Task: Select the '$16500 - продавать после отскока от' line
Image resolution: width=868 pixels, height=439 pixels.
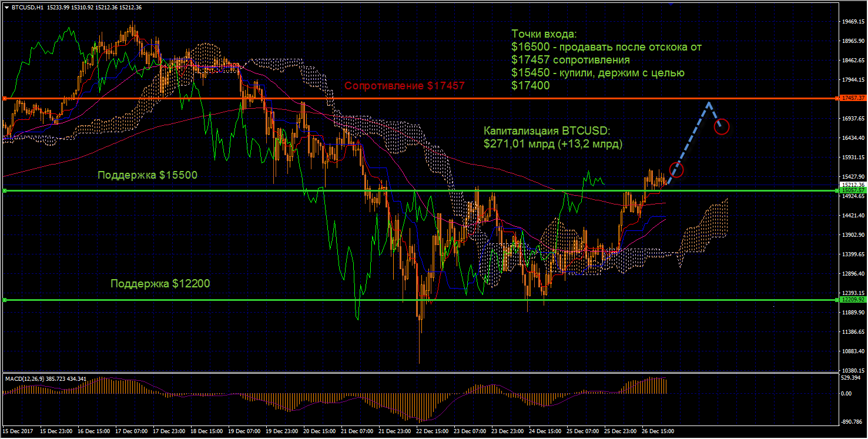Action: tap(606, 46)
